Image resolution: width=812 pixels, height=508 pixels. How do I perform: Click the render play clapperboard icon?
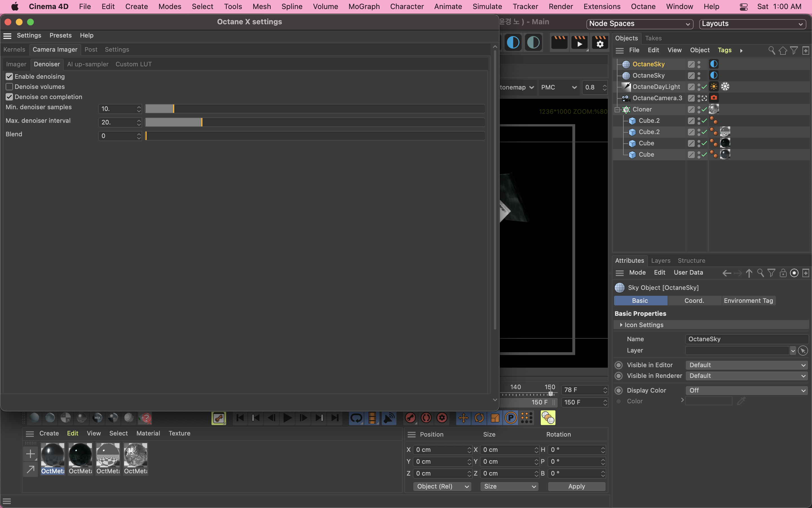tap(579, 43)
